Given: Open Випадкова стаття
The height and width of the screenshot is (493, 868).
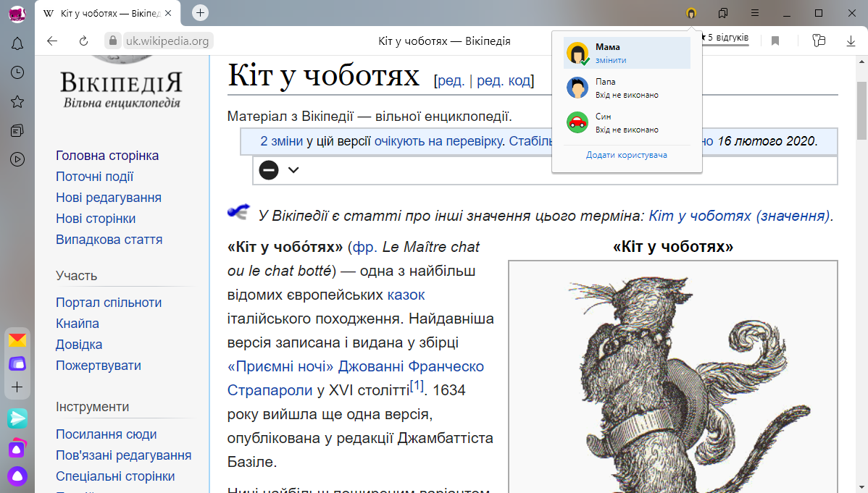Looking at the screenshot, I should pyautogui.click(x=109, y=240).
